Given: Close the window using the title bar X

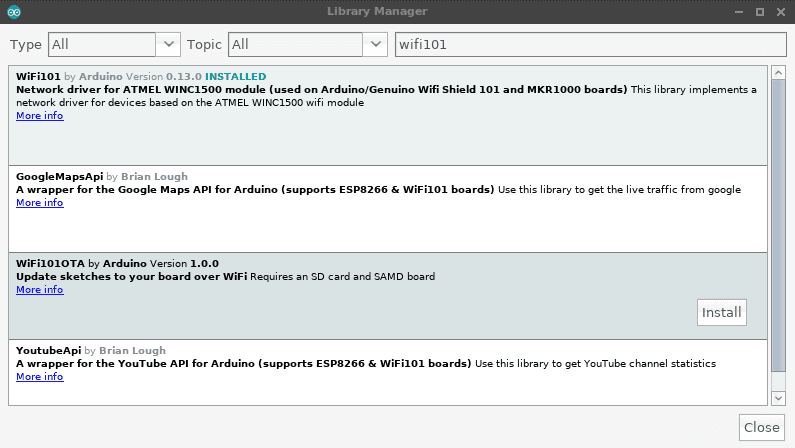Looking at the screenshot, I should (780, 12).
